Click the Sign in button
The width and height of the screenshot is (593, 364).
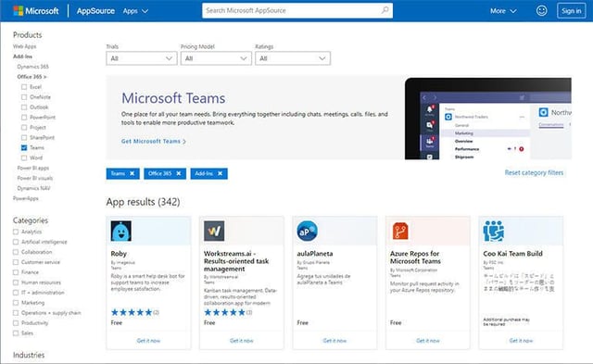571,11
